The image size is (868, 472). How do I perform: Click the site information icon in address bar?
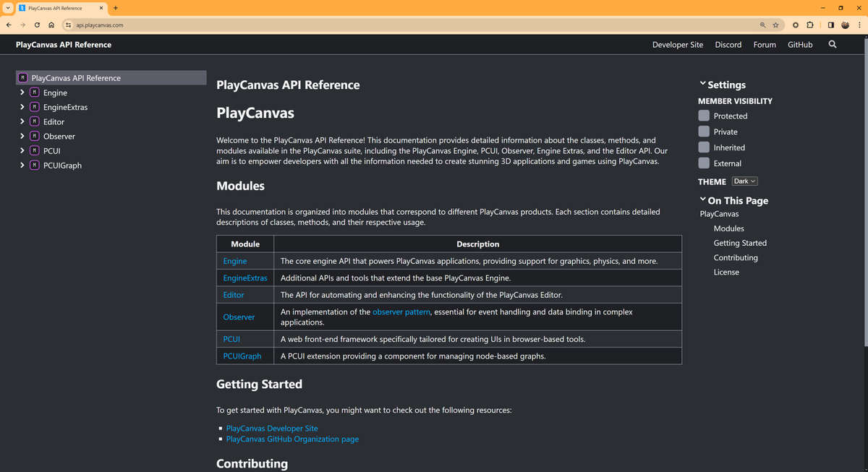click(68, 25)
